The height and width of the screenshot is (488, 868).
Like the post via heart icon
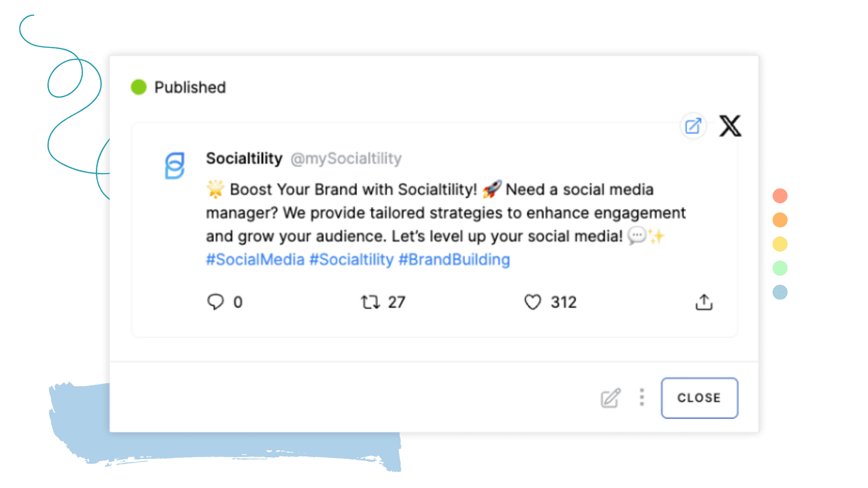(533, 302)
